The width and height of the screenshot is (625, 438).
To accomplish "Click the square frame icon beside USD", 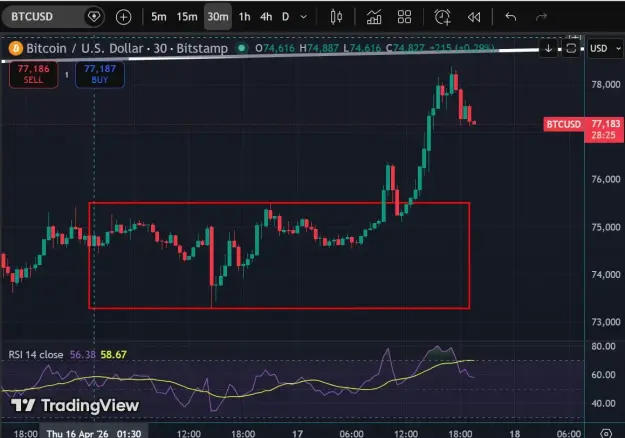I will pos(571,49).
